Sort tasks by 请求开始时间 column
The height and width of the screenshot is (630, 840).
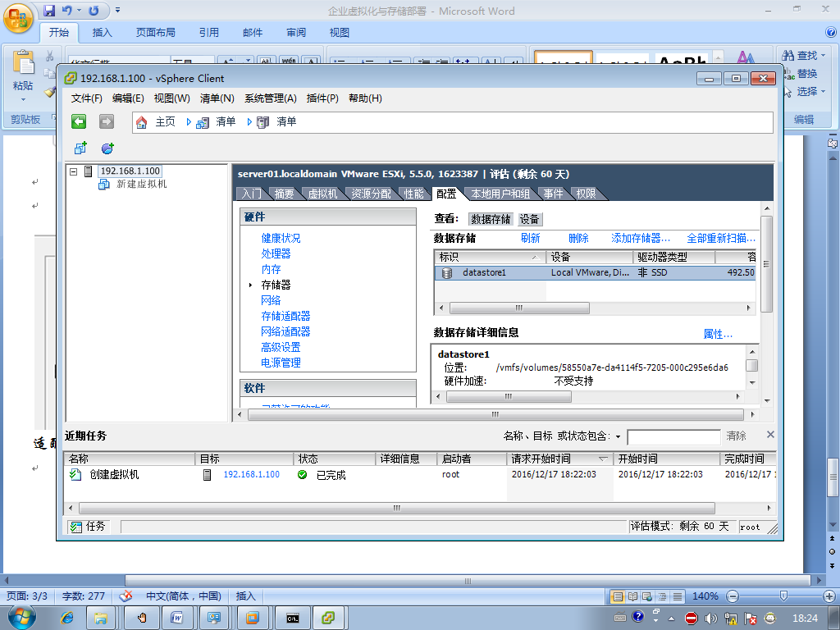click(559, 459)
